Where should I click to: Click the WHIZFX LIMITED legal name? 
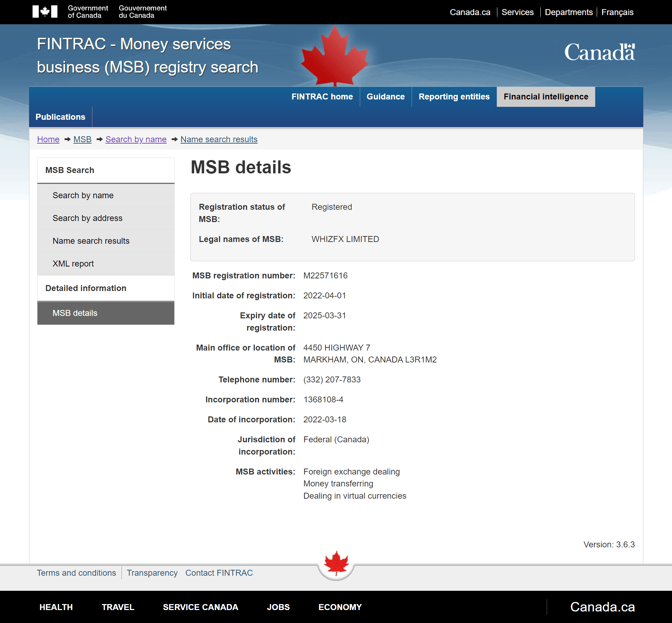click(x=345, y=239)
